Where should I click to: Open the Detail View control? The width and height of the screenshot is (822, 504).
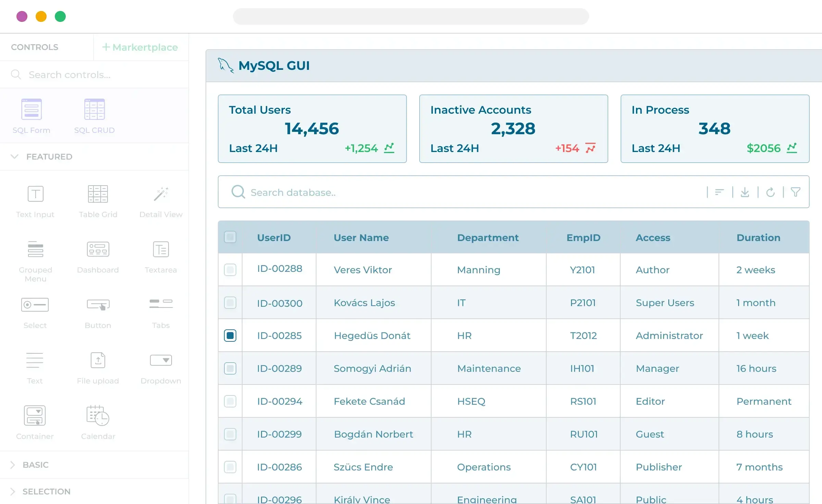click(161, 194)
